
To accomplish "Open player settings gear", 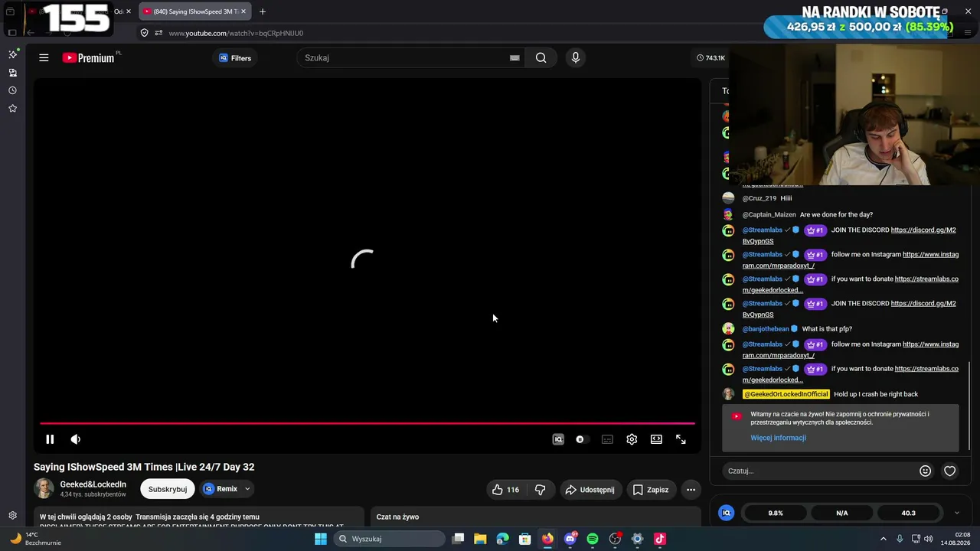I will coord(632,439).
